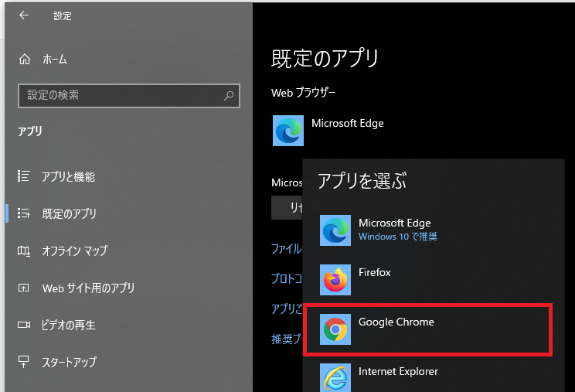The width and height of the screenshot is (575, 392).
Task: Open the アプリごと link behind the picker
Action: click(x=287, y=308)
